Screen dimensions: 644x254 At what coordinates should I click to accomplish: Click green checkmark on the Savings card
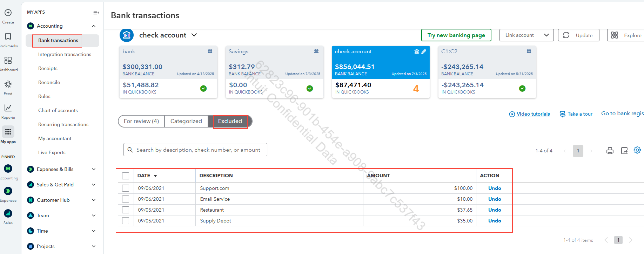310,89
